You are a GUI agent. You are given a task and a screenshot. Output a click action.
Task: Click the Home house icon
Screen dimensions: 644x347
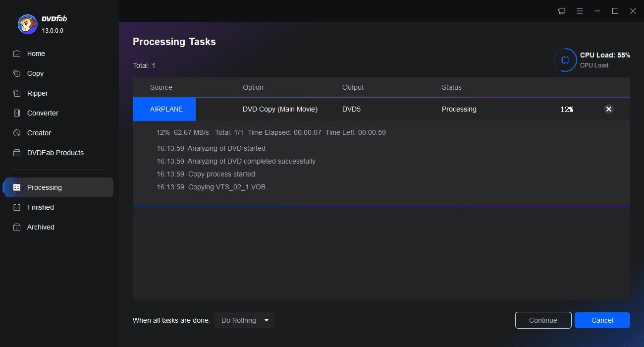[x=17, y=54]
